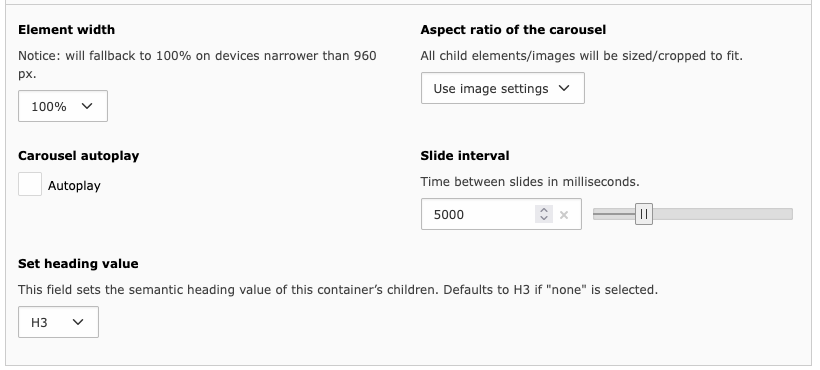Open the Set heading value H3 dropdown
820x370 pixels.
tap(58, 322)
